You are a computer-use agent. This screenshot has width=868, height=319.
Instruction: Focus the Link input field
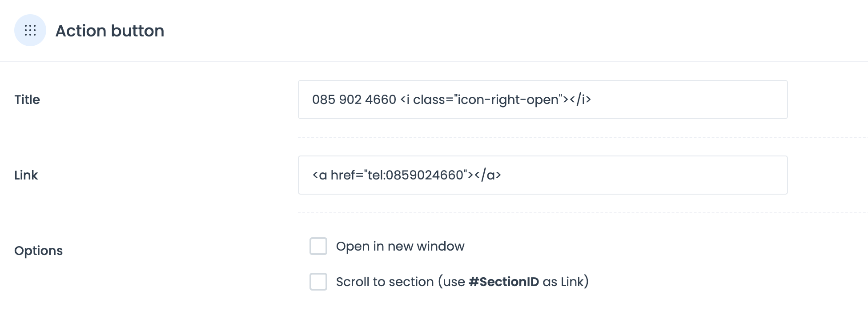[x=542, y=175]
